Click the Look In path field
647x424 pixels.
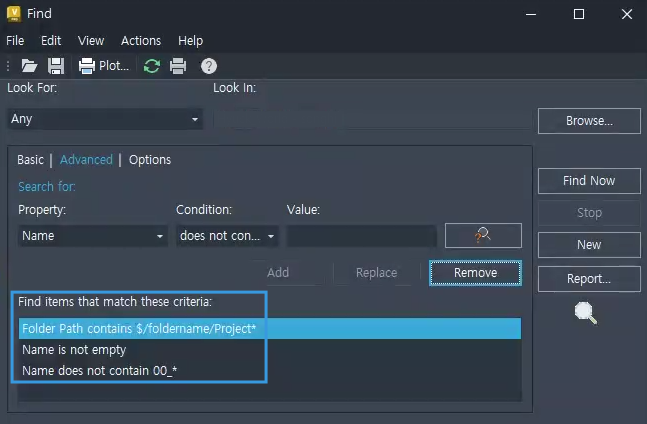click(371, 119)
